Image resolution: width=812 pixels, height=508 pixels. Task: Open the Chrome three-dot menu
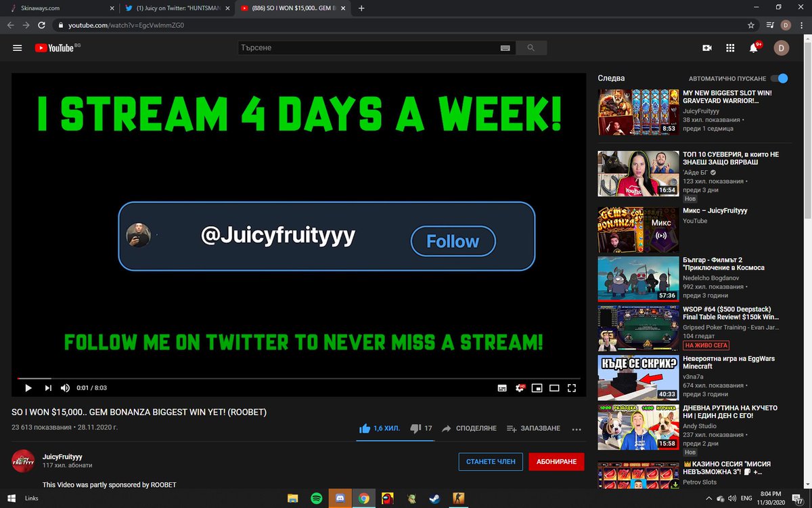point(802,25)
